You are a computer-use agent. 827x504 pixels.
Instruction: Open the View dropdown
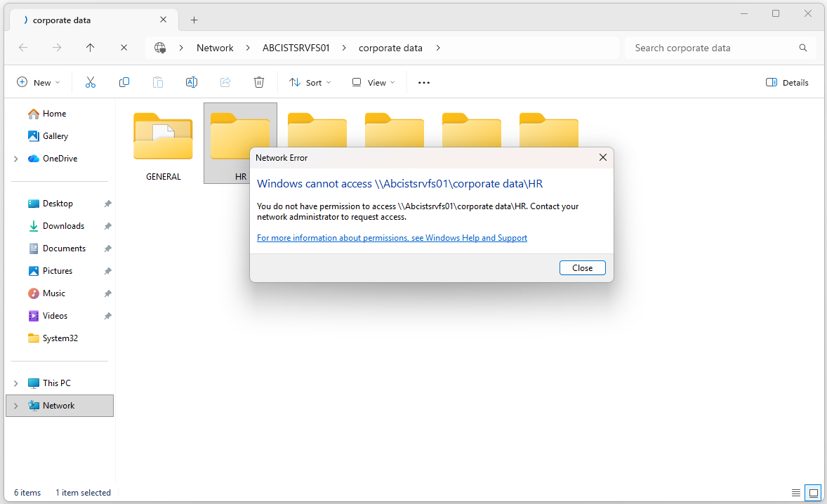point(373,83)
